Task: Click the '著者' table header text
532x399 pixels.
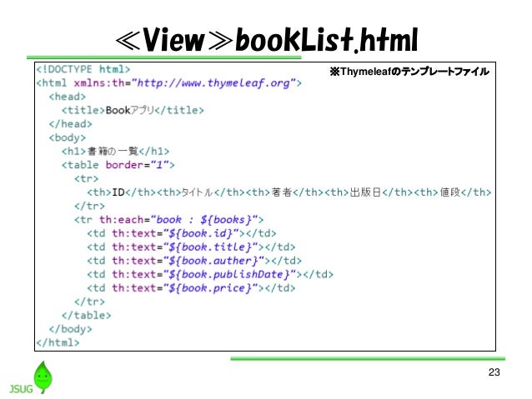Action: (282, 192)
